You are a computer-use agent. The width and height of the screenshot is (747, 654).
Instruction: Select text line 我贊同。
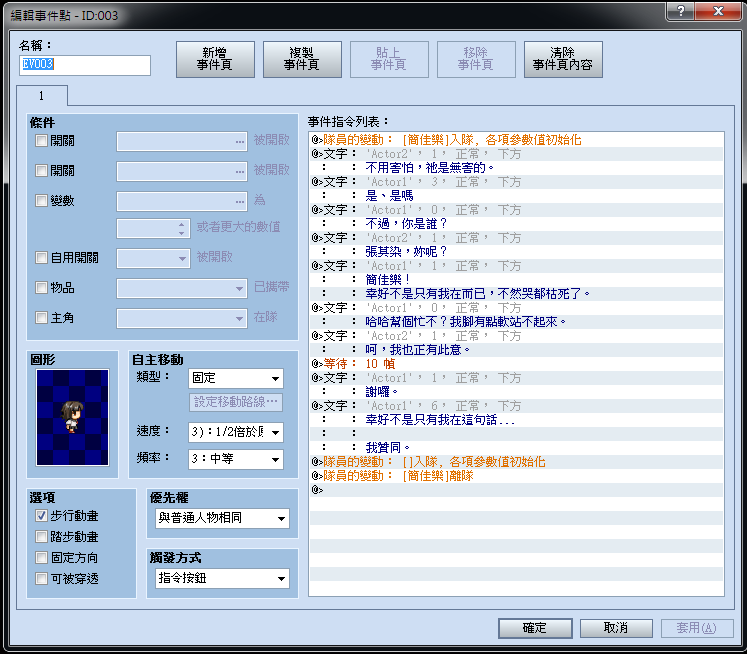pos(516,448)
